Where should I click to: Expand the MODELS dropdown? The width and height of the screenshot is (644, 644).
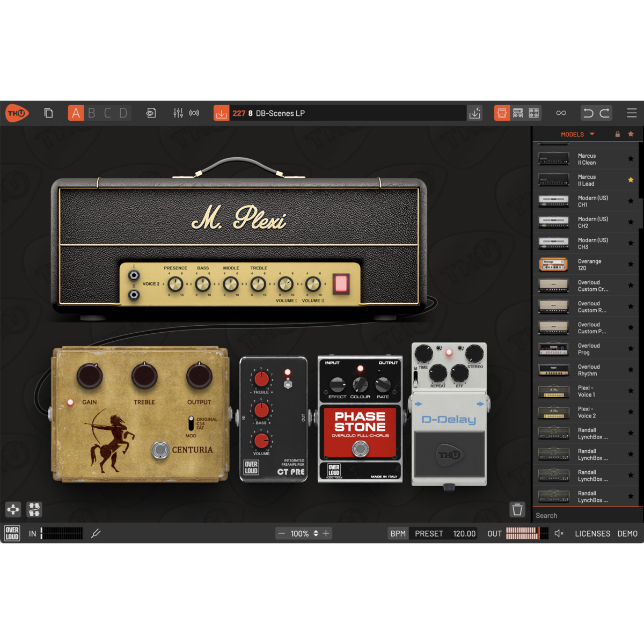pos(577,134)
